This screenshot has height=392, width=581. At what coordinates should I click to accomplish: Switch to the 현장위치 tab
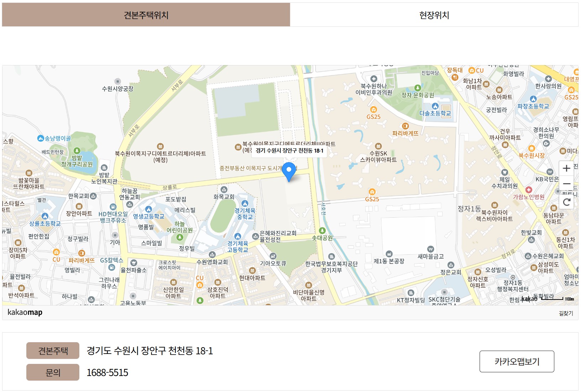click(x=434, y=15)
